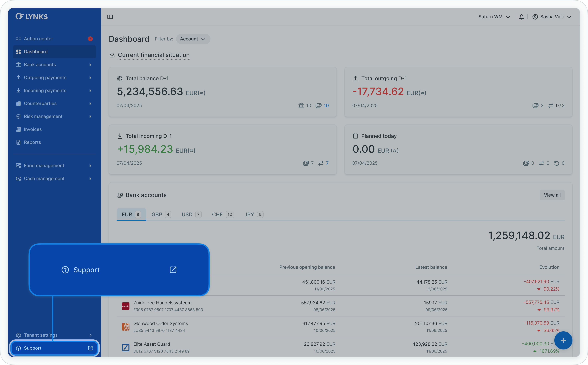Open Current financial situation link
The width and height of the screenshot is (588, 365).
[x=154, y=55]
